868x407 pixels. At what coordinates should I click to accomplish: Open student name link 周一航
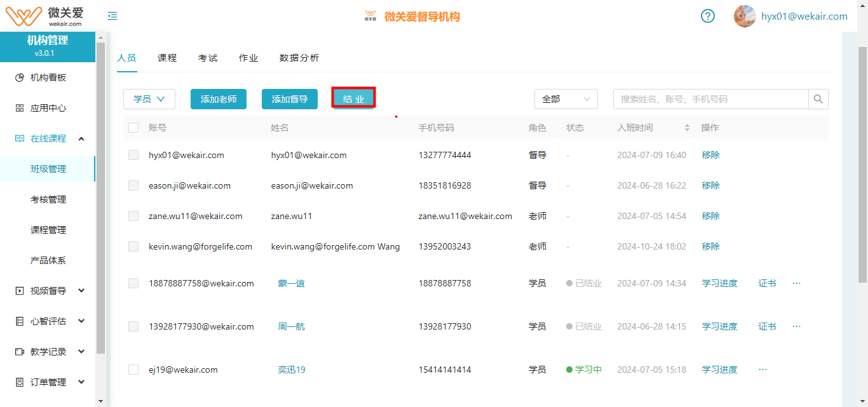point(291,326)
